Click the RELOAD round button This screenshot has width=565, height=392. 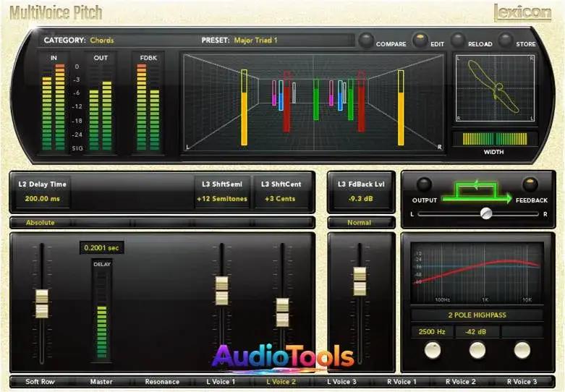[459, 40]
